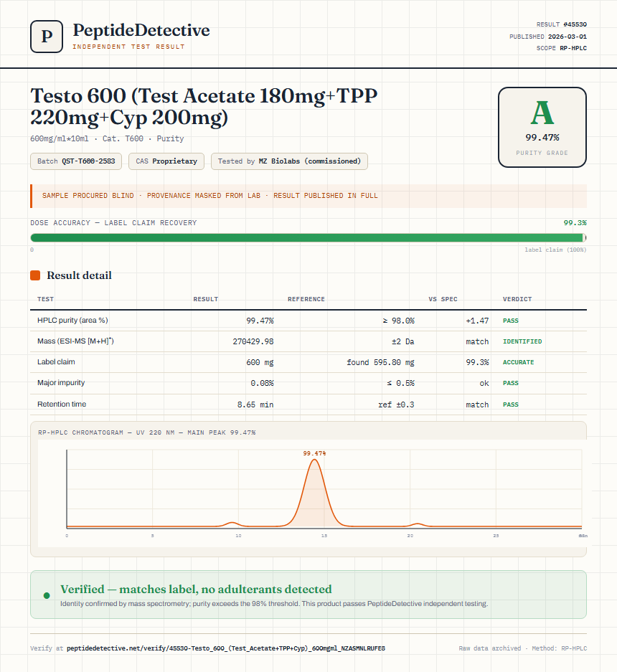This screenshot has width=617, height=672.
Task: Click the Mass (ESI-MS [M+H]+) row label
Action: pos(75,341)
